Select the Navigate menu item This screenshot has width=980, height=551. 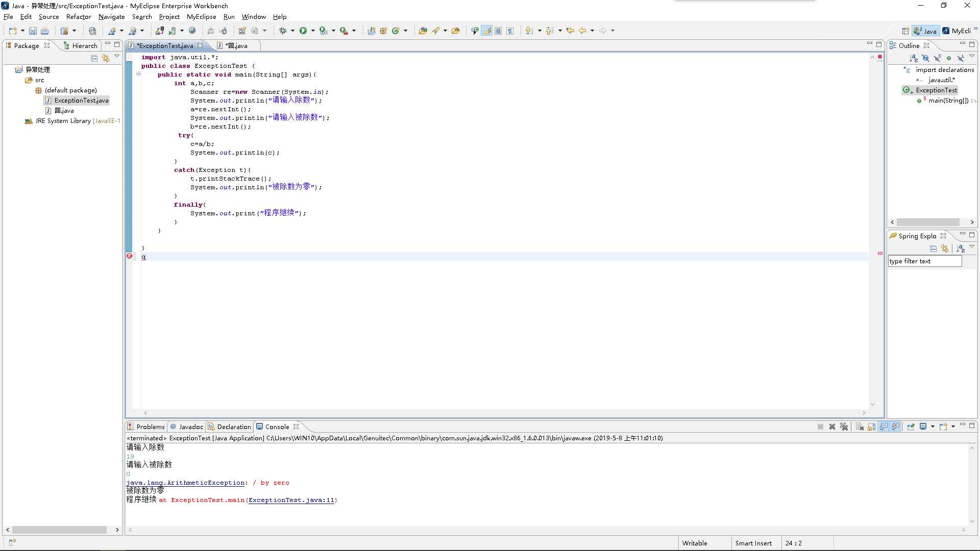[x=110, y=16]
